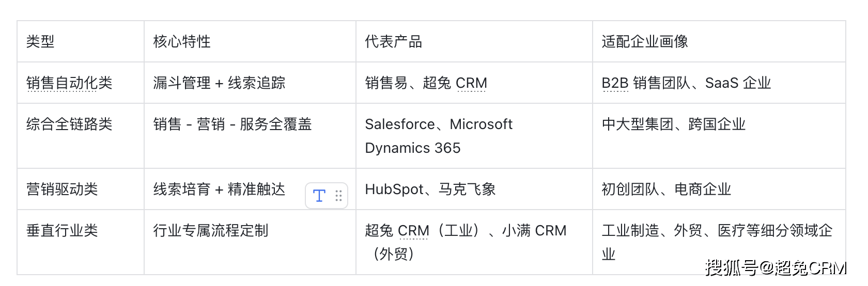868x286 pixels.
Task: Click the 线索培育 + 精准触达 text
Action: point(219,189)
